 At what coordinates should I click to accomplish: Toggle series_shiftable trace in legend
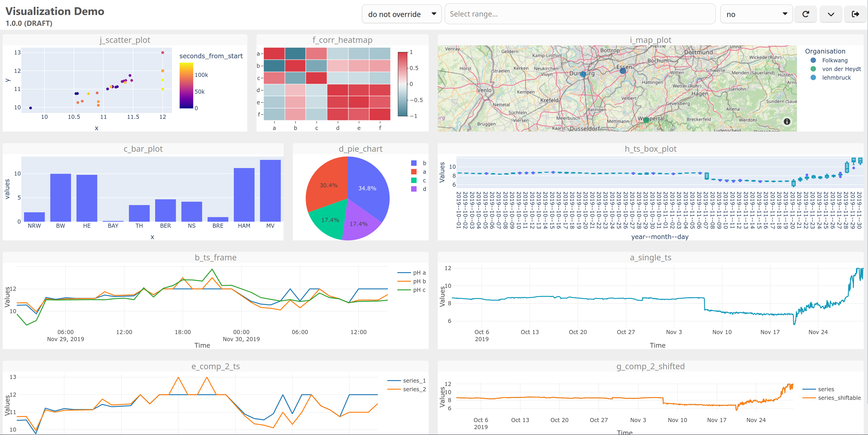click(832, 398)
